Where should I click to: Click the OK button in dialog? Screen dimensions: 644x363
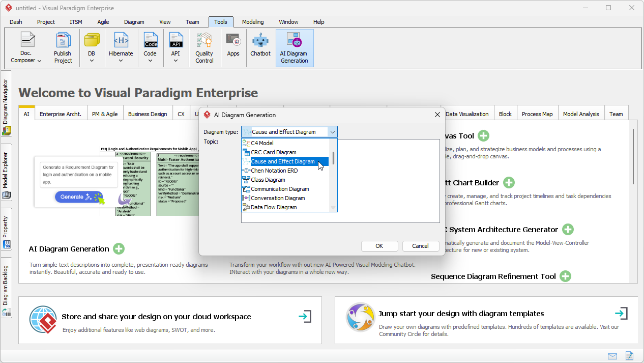(379, 246)
